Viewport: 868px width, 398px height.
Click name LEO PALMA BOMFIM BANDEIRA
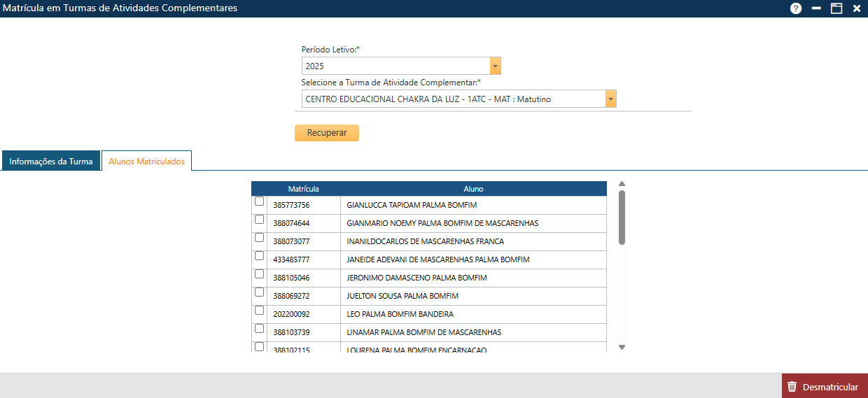pyautogui.click(x=400, y=314)
